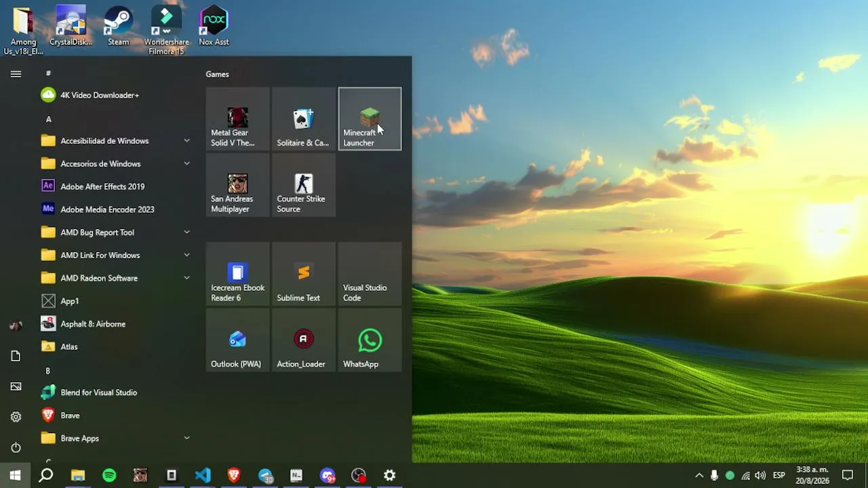Switch to Visual Studio Code on the taskbar
Screen dimensions: 868x488
pos(203,475)
